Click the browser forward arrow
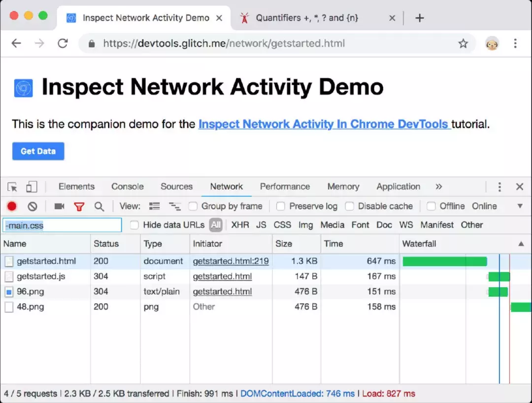 tap(39, 43)
